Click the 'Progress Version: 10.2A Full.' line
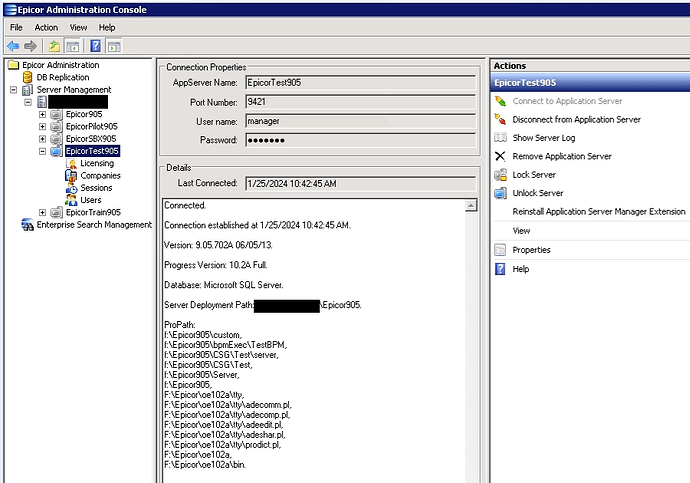 215,265
